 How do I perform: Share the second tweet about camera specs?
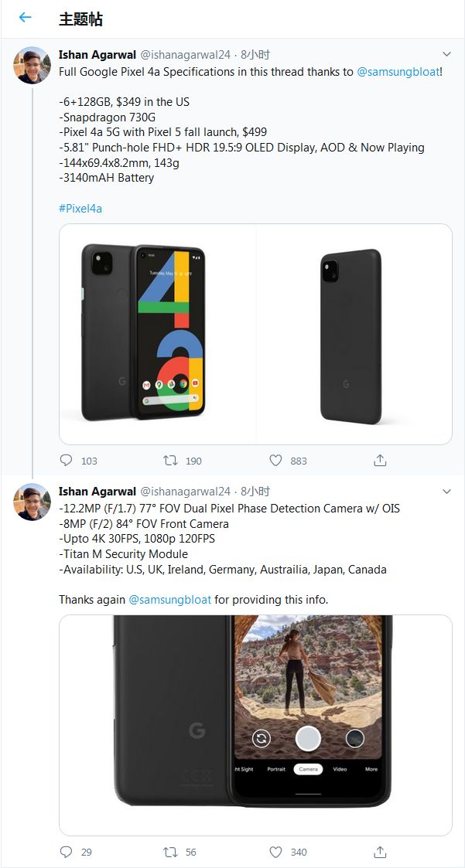coord(380,852)
